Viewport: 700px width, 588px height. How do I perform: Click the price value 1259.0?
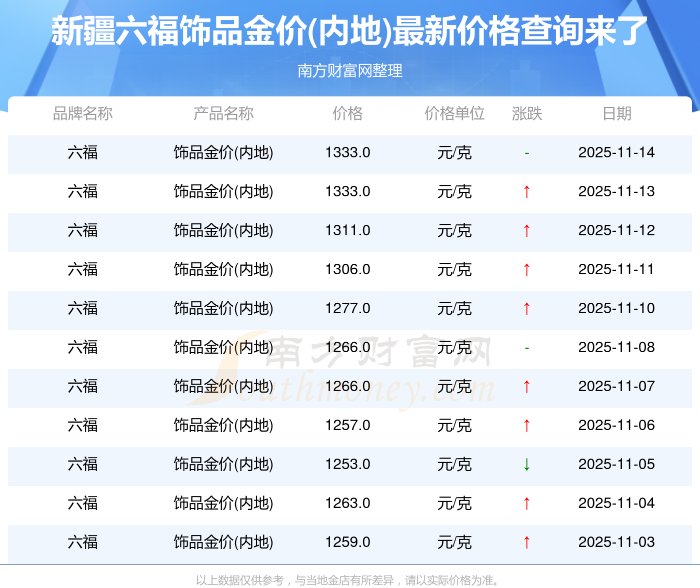[x=347, y=542]
